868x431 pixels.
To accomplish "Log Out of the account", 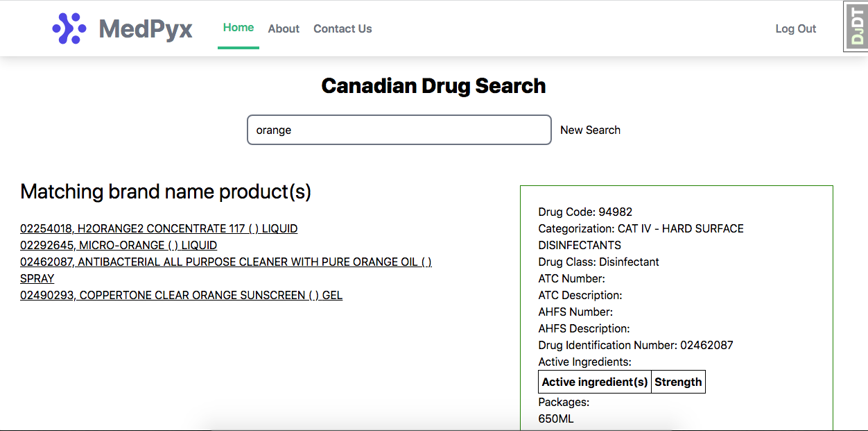I will (x=795, y=29).
